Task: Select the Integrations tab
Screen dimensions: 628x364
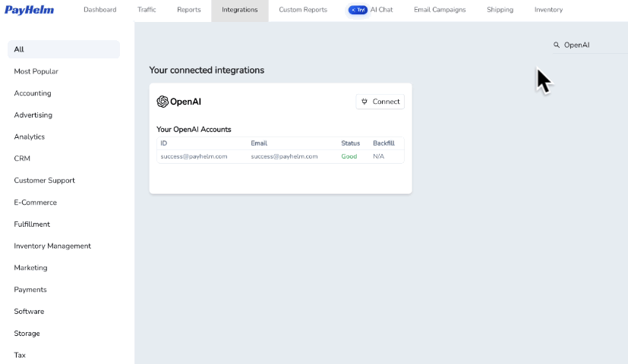Action: [x=239, y=10]
